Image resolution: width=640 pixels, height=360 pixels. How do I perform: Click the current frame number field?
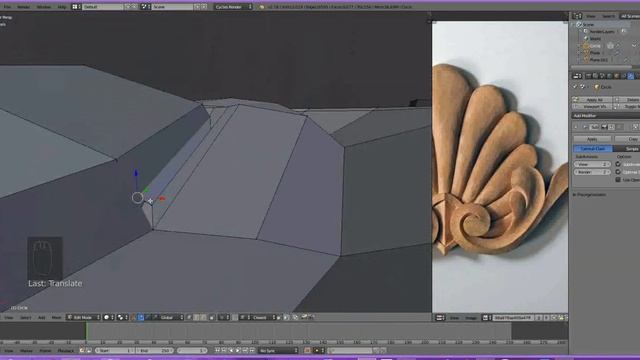click(x=192, y=351)
